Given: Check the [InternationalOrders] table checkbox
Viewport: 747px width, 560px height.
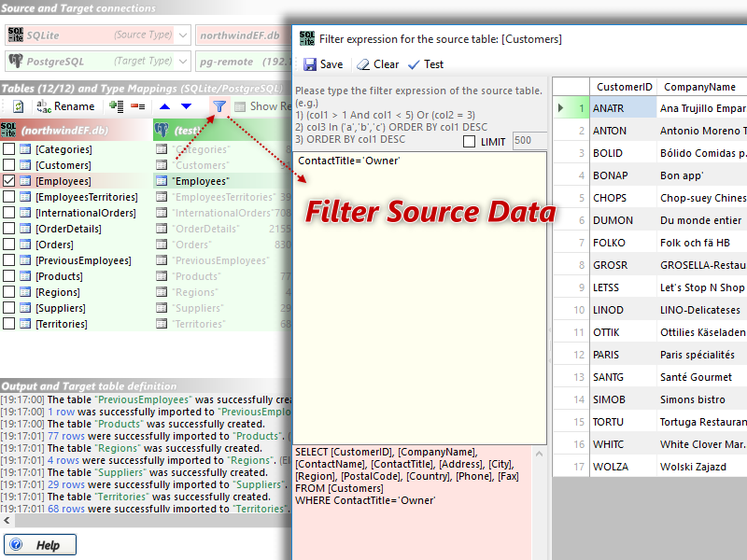Looking at the screenshot, I should (8, 213).
